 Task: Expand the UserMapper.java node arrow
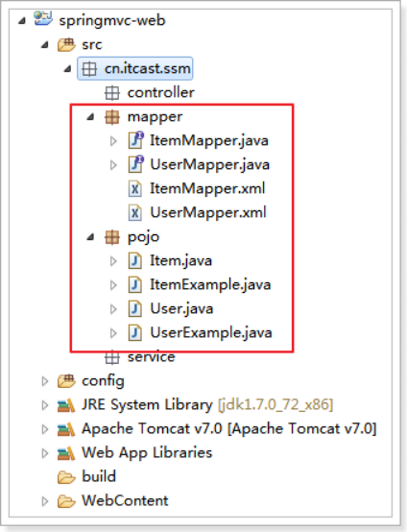(113, 165)
